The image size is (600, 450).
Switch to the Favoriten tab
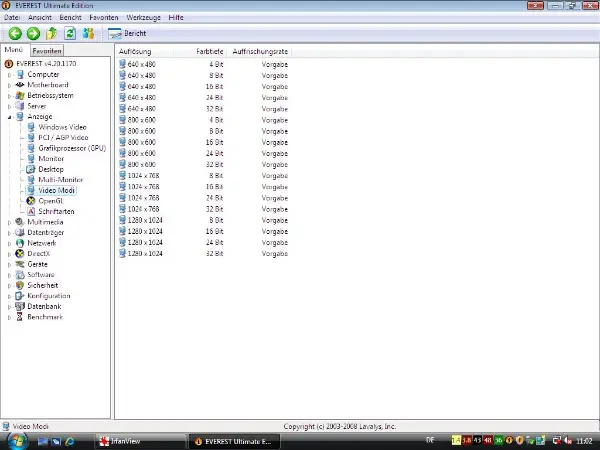coord(46,50)
